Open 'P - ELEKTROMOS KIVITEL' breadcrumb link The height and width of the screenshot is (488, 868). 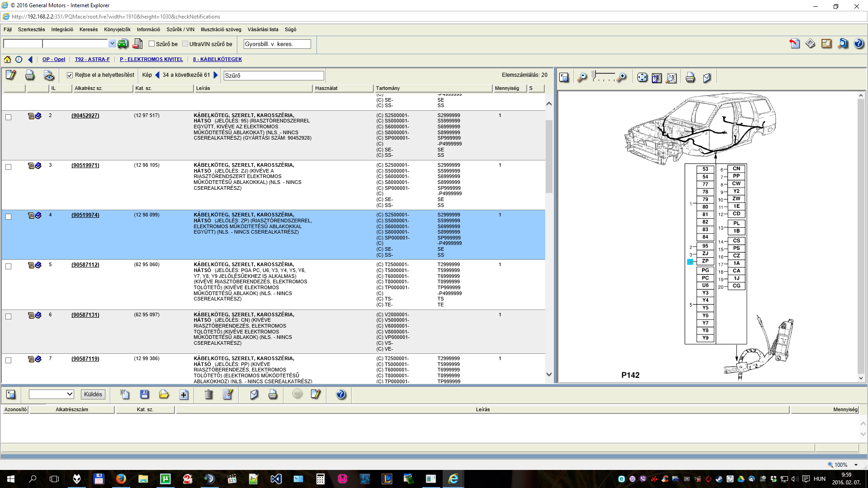click(151, 59)
